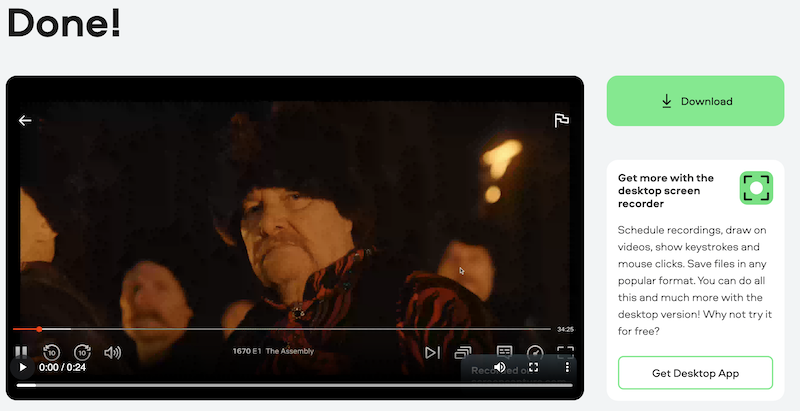Click the flag report icon
Viewport: 800px width, 411px height.
562,120
